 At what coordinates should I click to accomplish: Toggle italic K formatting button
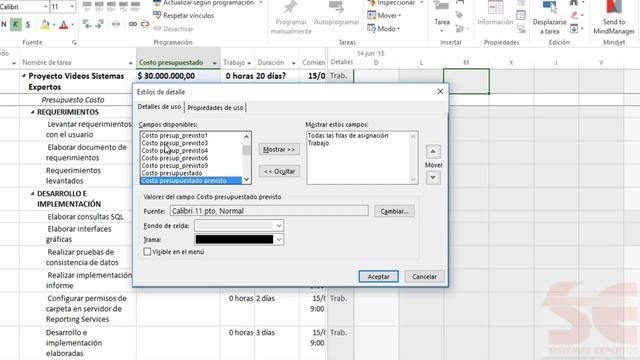point(16,24)
